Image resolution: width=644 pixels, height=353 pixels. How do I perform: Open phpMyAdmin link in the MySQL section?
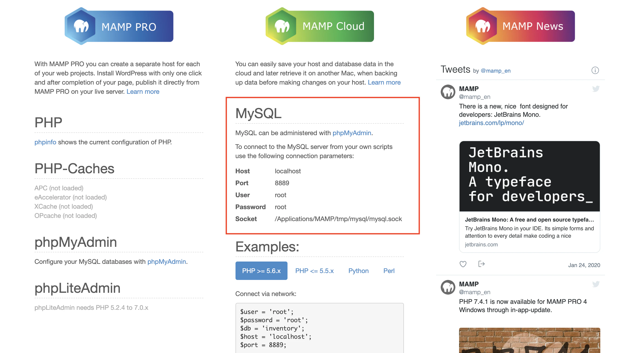351,133
